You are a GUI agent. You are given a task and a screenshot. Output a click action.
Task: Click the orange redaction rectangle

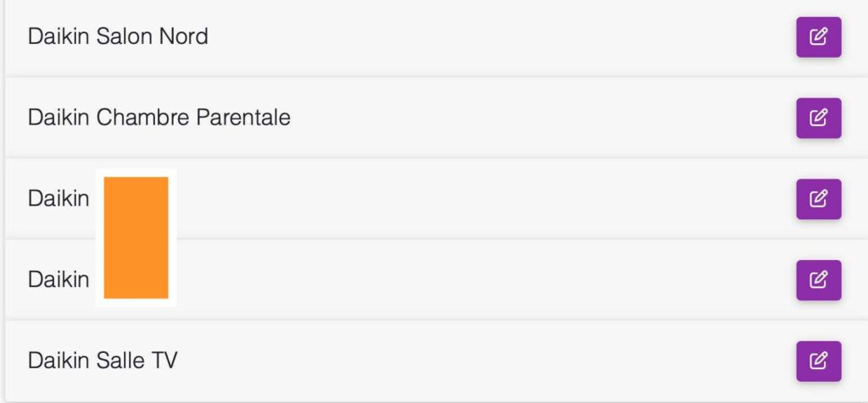136,238
